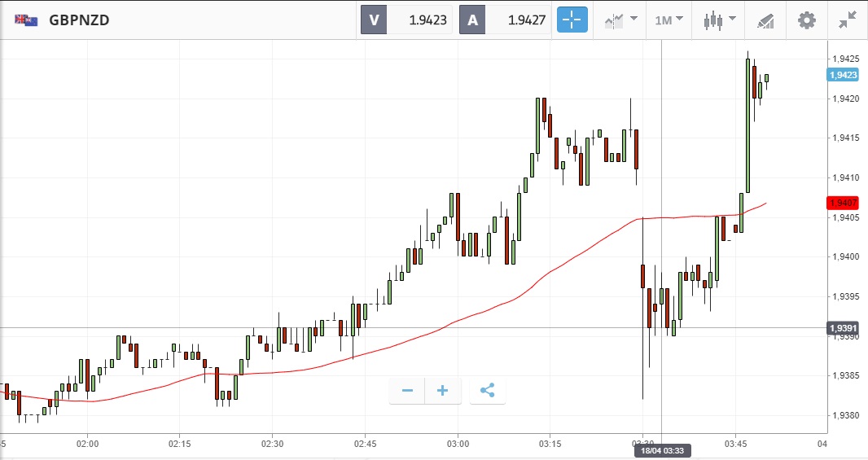Open chart settings gear
868x460 pixels.
(806, 20)
